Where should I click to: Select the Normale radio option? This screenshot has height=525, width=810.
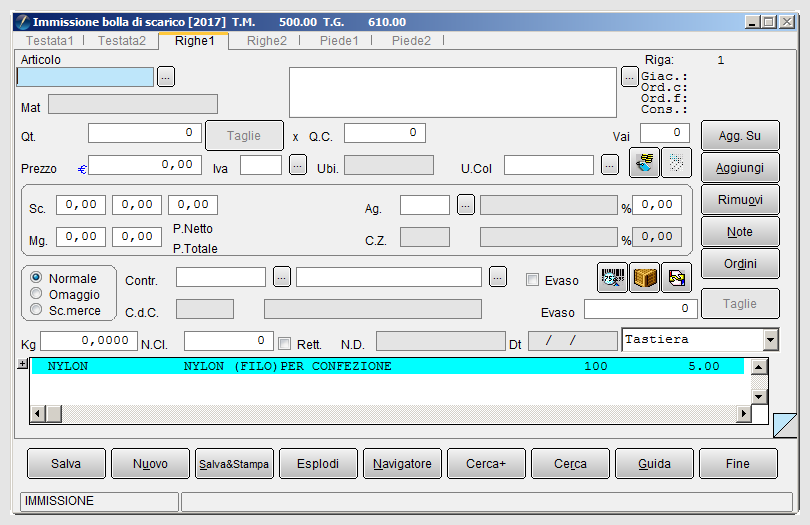[x=36, y=277]
